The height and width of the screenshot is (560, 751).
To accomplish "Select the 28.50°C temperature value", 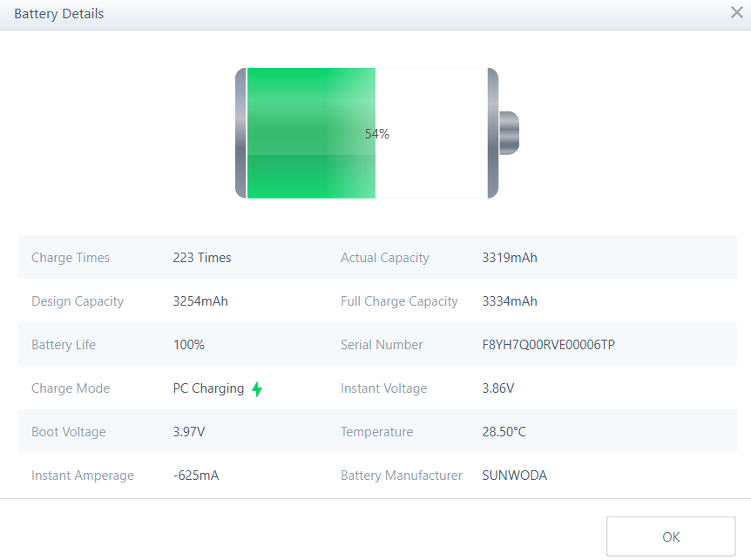I will [x=504, y=432].
